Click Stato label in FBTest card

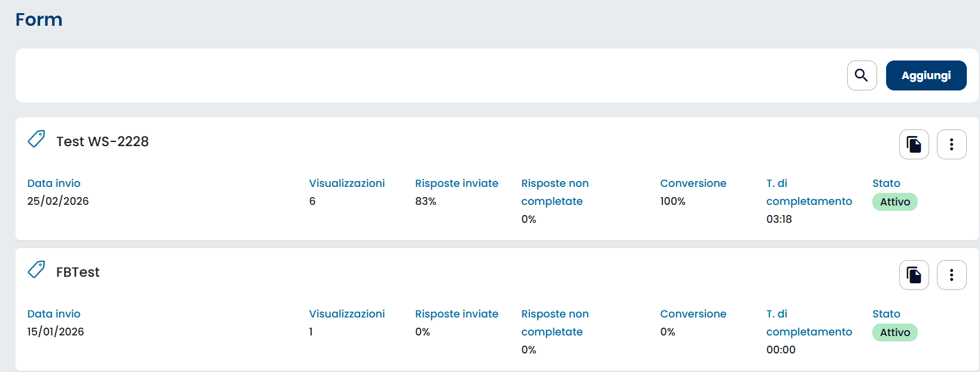click(886, 314)
